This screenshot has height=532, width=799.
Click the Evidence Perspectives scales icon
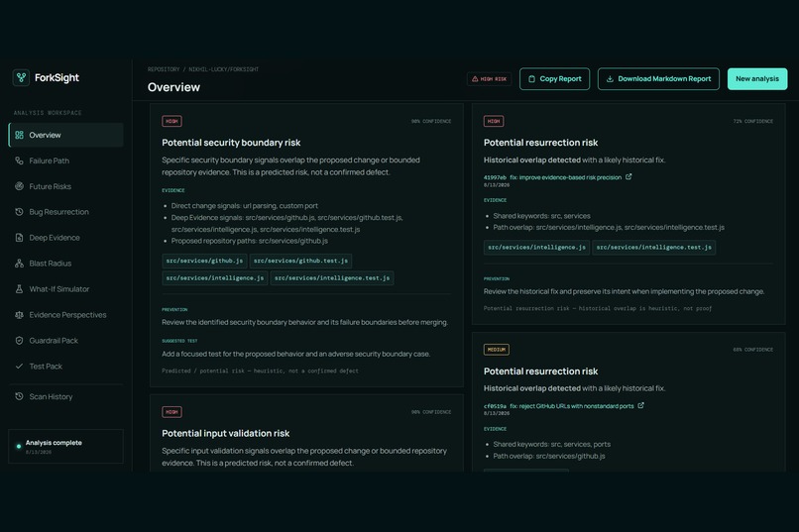point(20,315)
